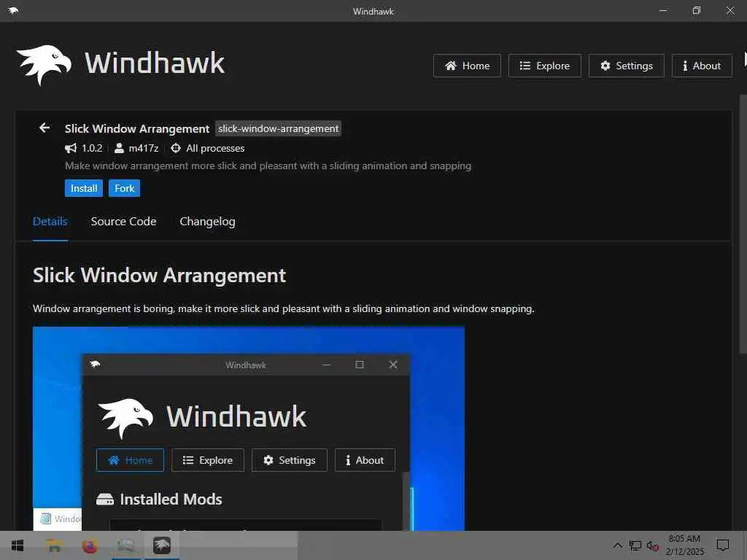Launch Firefox from the taskbar
Viewport: 747px width, 560px height.
pos(90,545)
